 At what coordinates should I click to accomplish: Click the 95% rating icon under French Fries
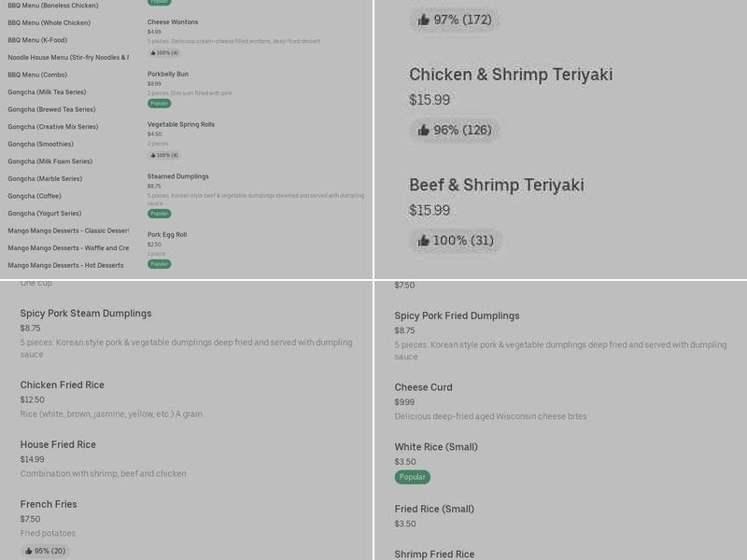tap(44, 551)
